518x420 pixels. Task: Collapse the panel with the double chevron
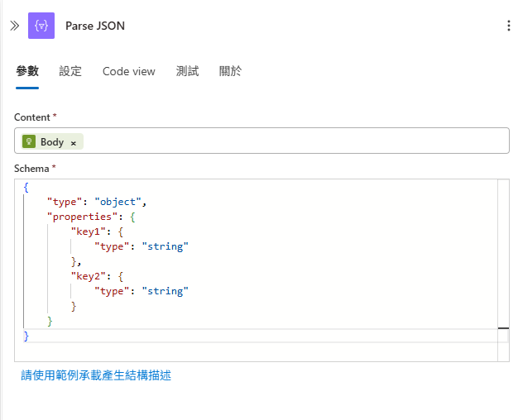coord(15,26)
